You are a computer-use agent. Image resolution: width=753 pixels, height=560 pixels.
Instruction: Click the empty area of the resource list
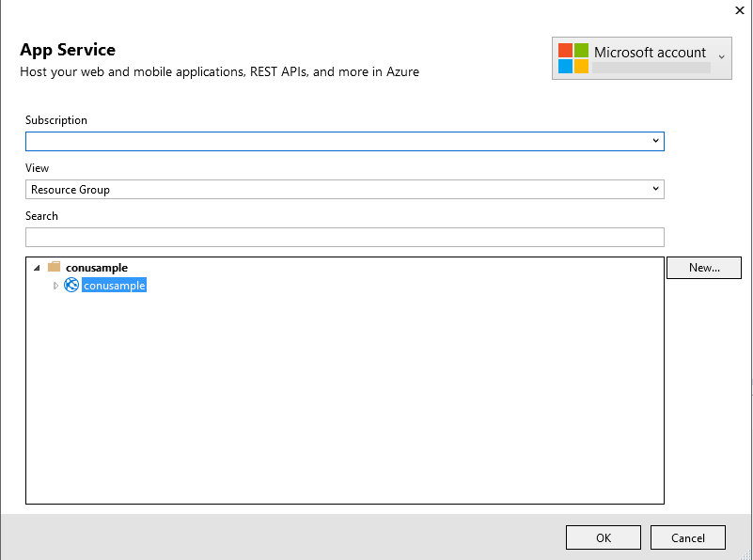click(x=344, y=404)
